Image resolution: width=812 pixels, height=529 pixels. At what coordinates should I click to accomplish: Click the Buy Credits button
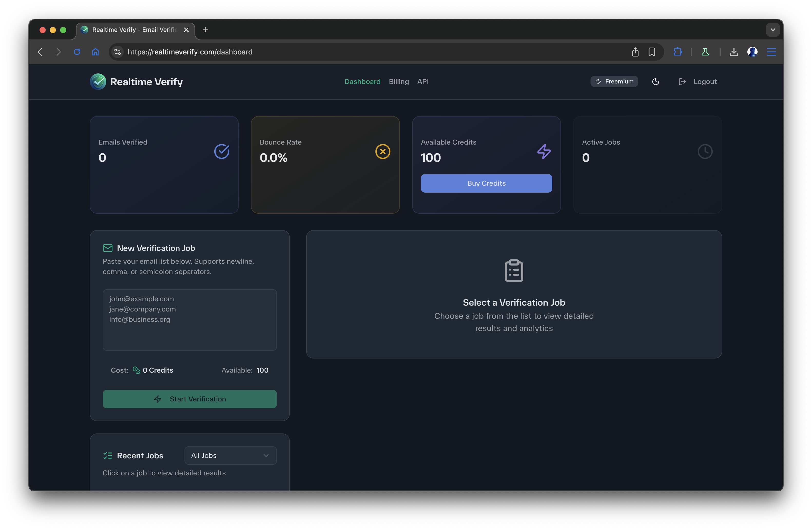coord(486,183)
